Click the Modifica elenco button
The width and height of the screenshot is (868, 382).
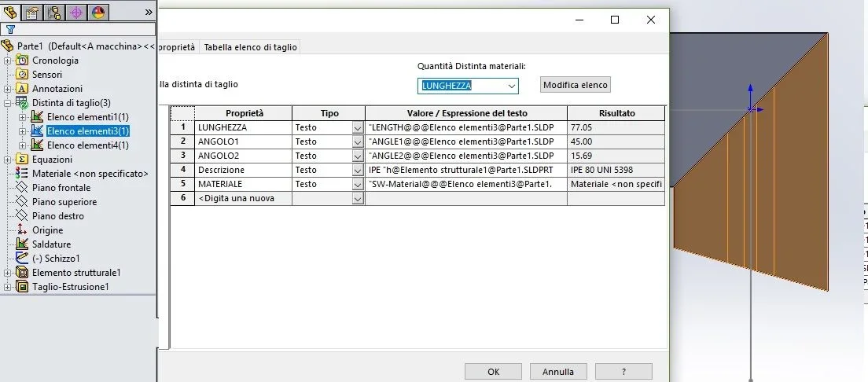click(576, 85)
